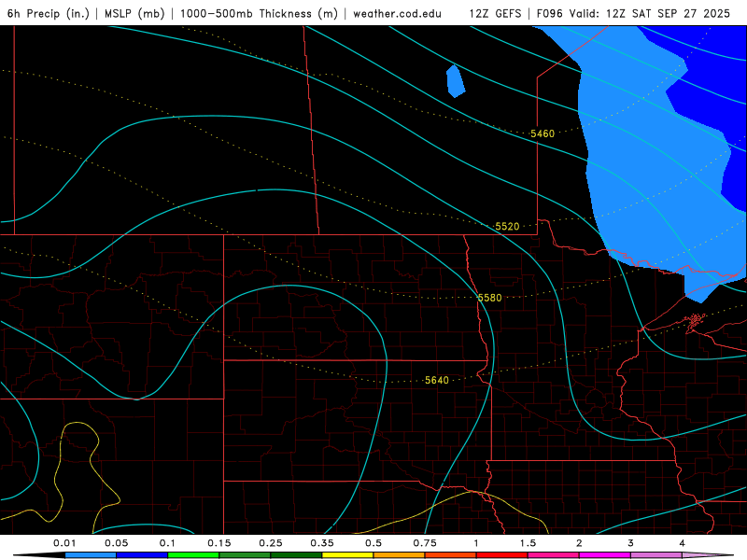Click the 'F096' forecast hour label
The height and width of the screenshot is (560, 747).
[552, 14]
